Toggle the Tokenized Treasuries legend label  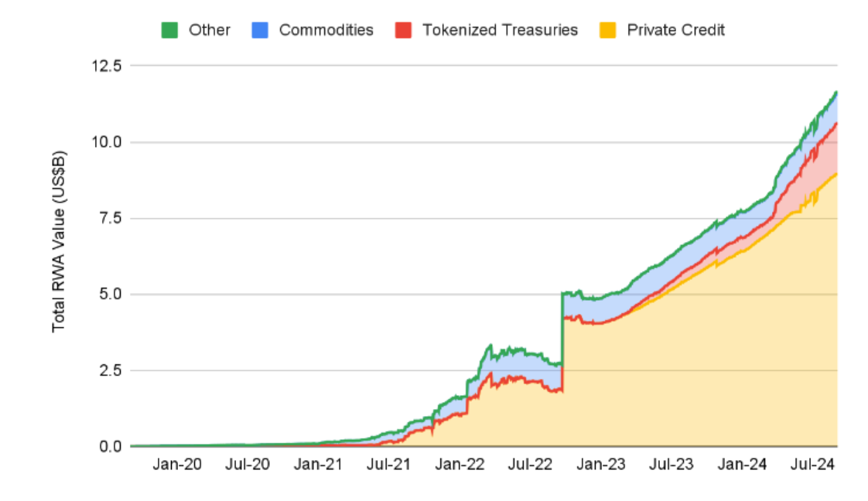pos(500,31)
